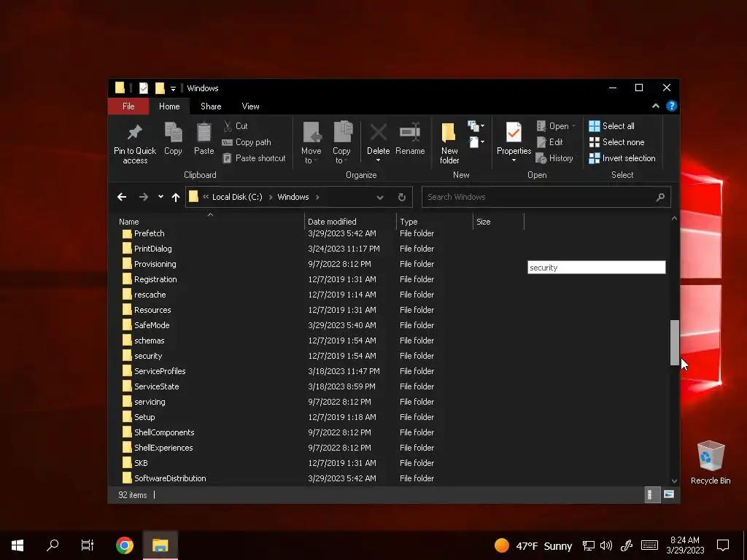Viewport: 747px width, 560px height.
Task: Open Task View on the taskbar
Action: 88,545
